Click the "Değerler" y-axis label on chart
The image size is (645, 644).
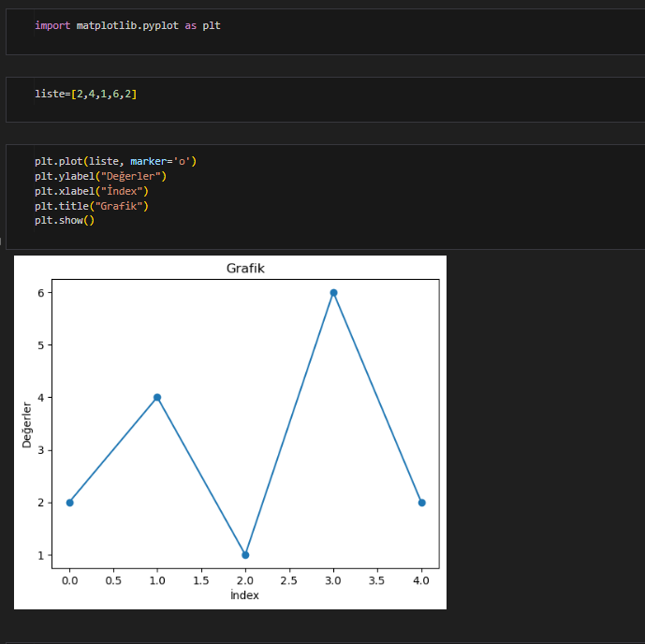(x=27, y=423)
